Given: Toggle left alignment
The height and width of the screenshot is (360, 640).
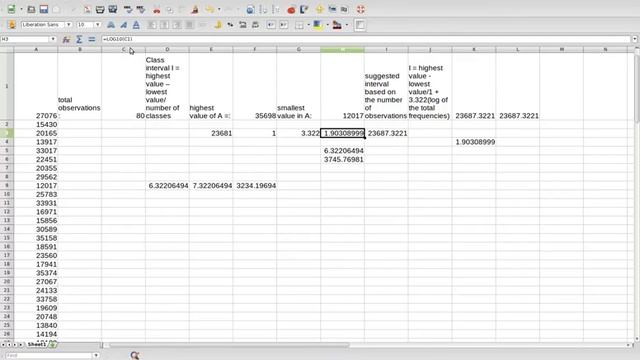Looking at the screenshot, I should 152,25.
